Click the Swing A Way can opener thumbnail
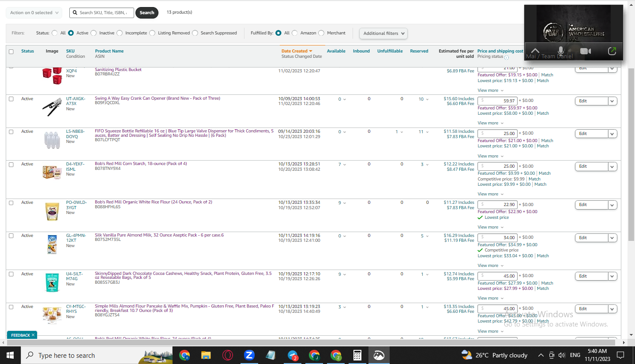The height and width of the screenshot is (364, 635). 52,107
